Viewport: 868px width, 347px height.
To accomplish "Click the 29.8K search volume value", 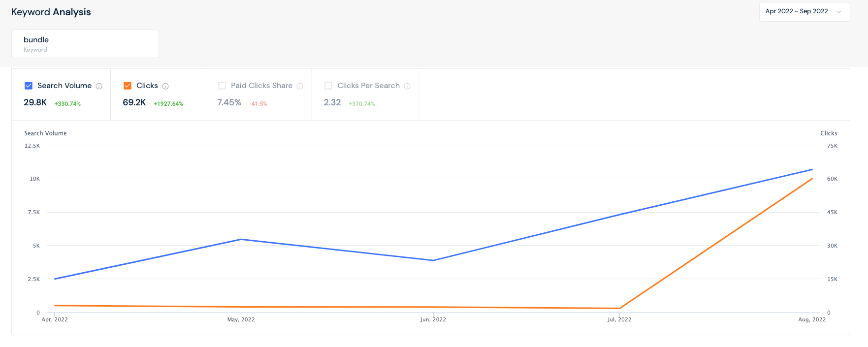I will point(35,102).
